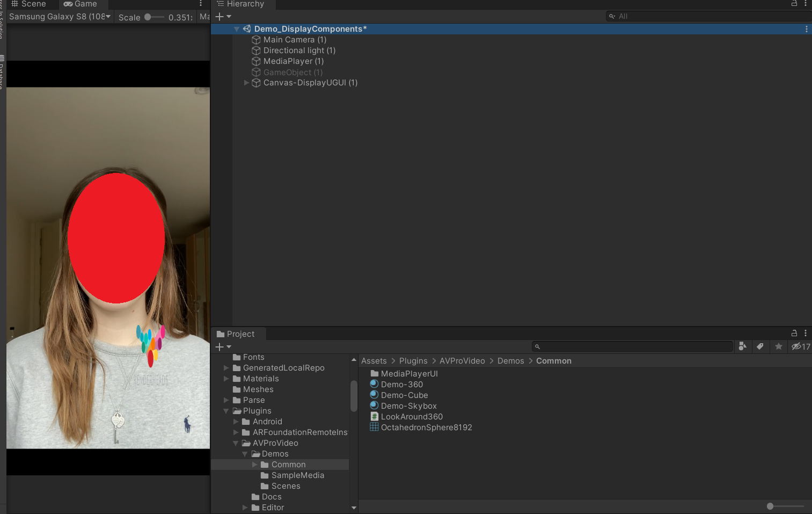This screenshot has width=812, height=514.
Task: Click the Hierarchy lock icon
Action: point(794,4)
